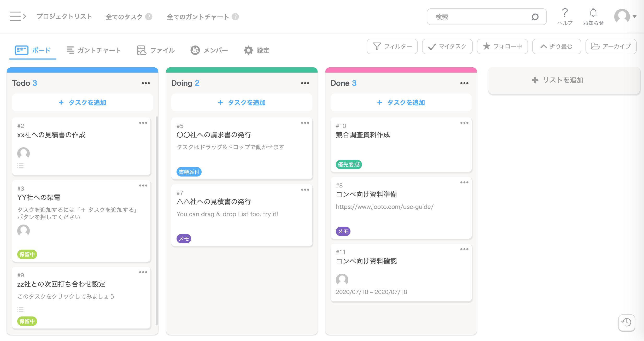Click the 保留中 label on task #9
This screenshot has height=341, width=644.
(27, 321)
